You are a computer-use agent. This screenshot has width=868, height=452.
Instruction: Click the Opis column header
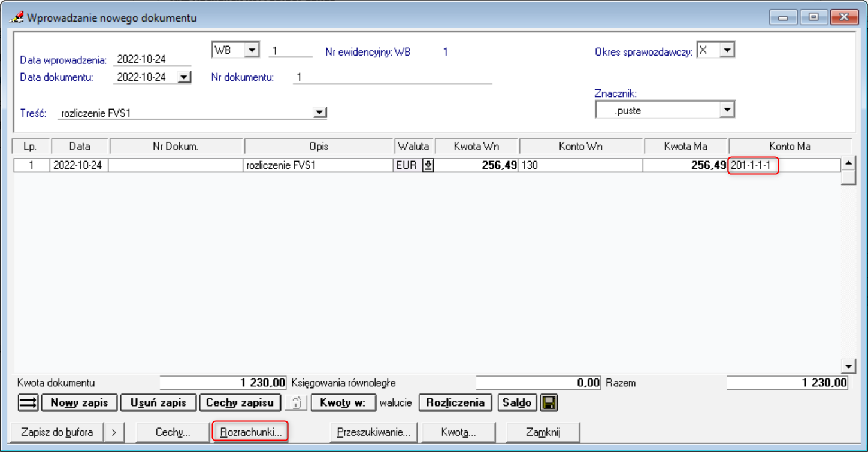[319, 146]
